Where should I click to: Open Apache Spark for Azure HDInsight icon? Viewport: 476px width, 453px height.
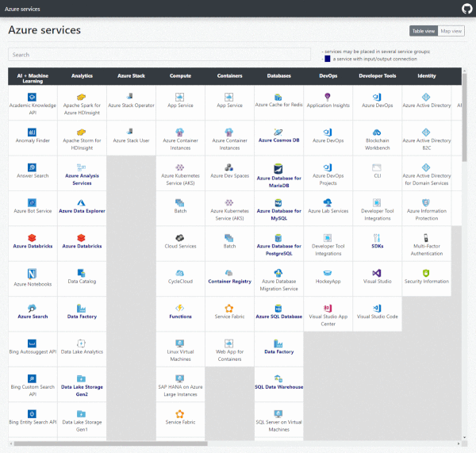(81, 97)
